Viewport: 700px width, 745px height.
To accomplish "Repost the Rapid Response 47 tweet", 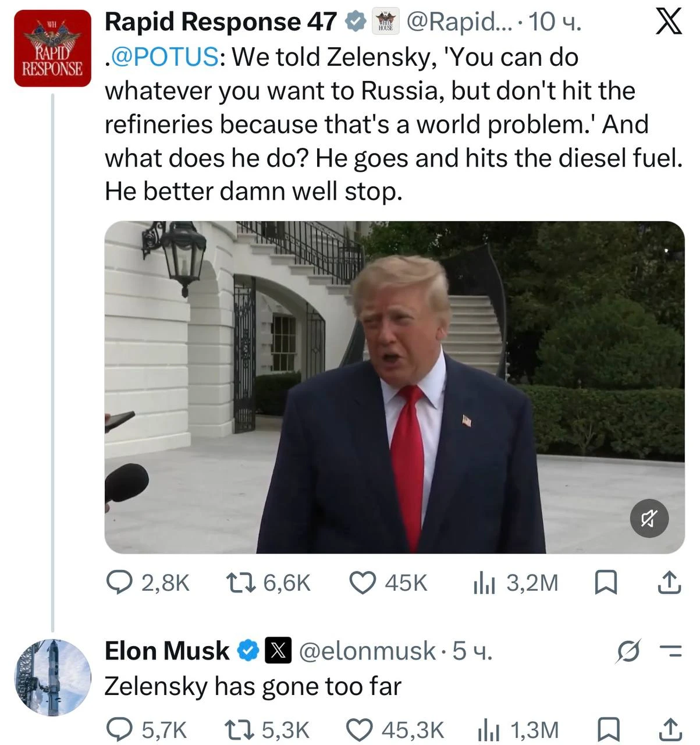I will pyautogui.click(x=268, y=583).
